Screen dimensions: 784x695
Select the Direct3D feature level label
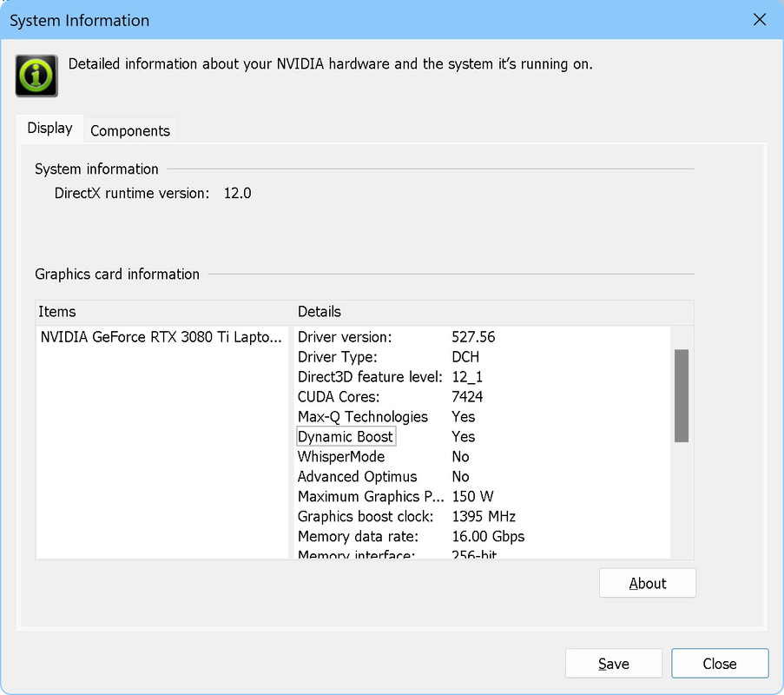pyautogui.click(x=370, y=377)
